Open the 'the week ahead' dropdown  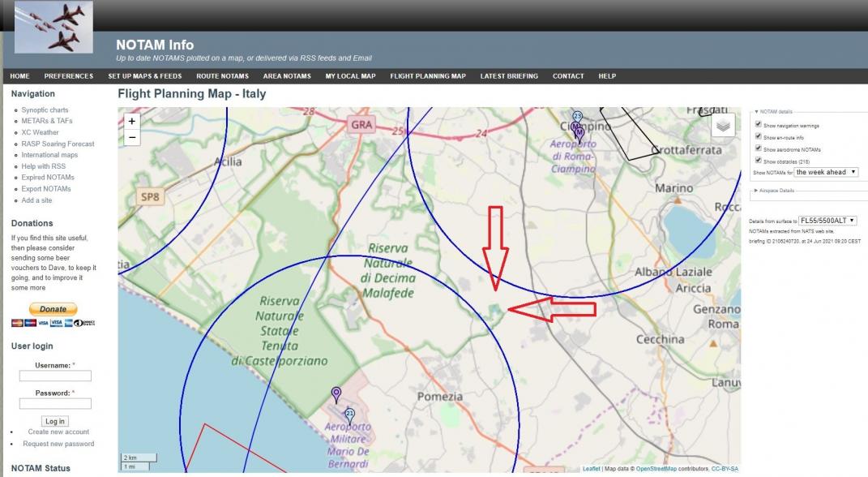(826, 172)
